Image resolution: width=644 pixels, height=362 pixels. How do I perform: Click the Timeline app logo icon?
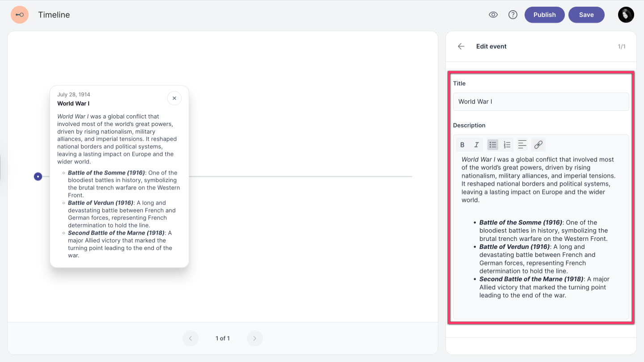pyautogui.click(x=20, y=15)
